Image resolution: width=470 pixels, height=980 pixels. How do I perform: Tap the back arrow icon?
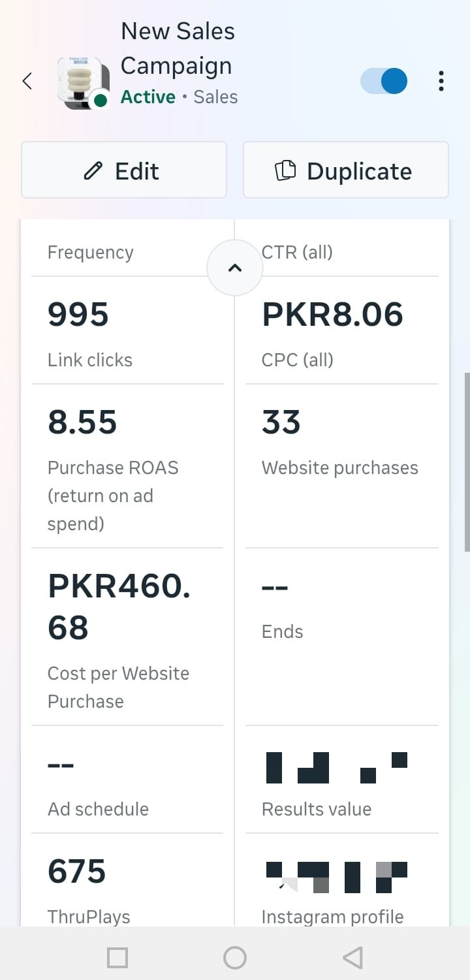click(27, 81)
